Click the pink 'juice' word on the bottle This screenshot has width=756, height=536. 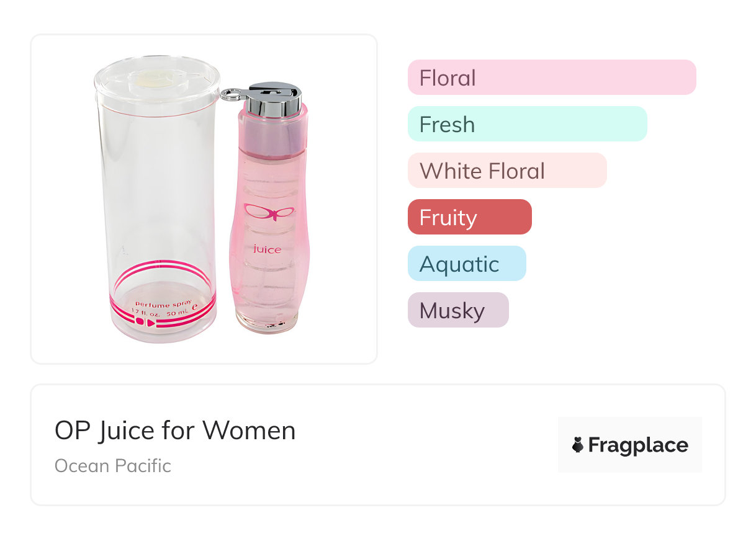tap(268, 249)
